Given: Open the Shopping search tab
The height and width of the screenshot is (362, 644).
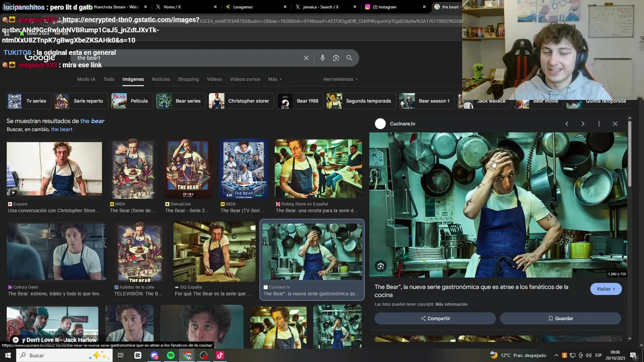Looking at the screenshot, I should 188,79.
